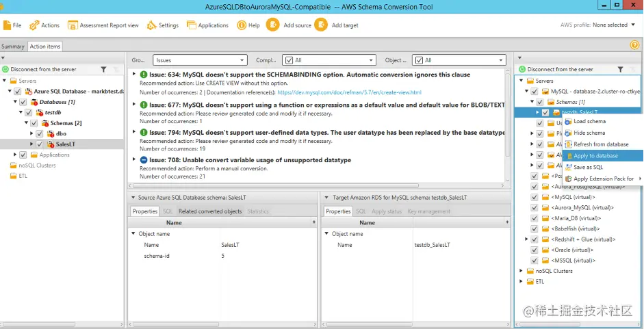
Task: Open the dev.mysql.com create-view documentation link
Action: coord(350,92)
